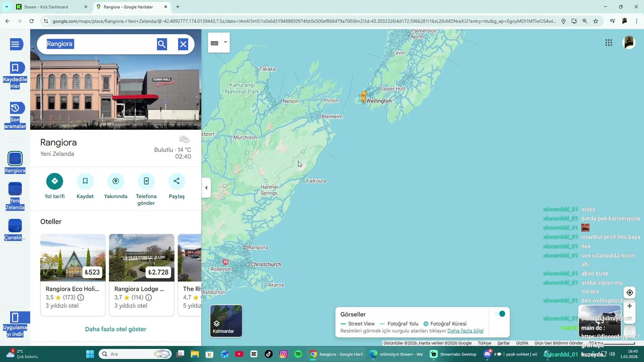Open Google account profile picture

[x=629, y=43]
